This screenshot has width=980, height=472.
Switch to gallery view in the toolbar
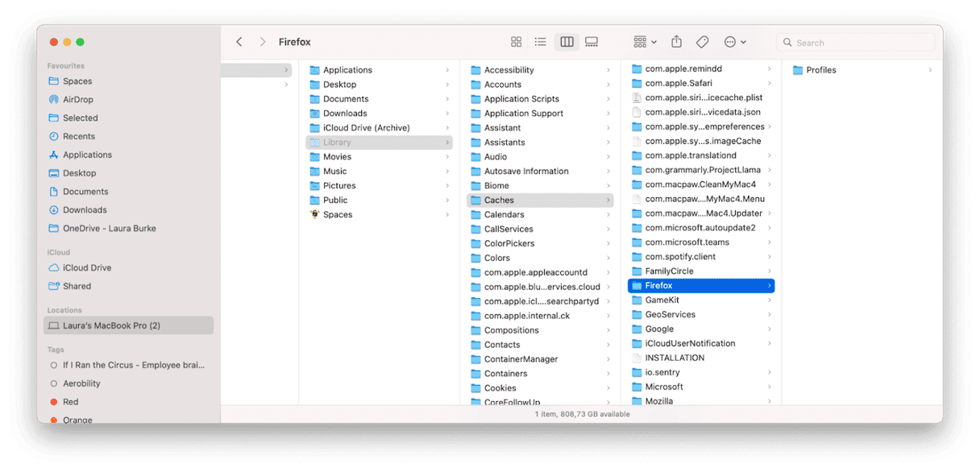(592, 41)
